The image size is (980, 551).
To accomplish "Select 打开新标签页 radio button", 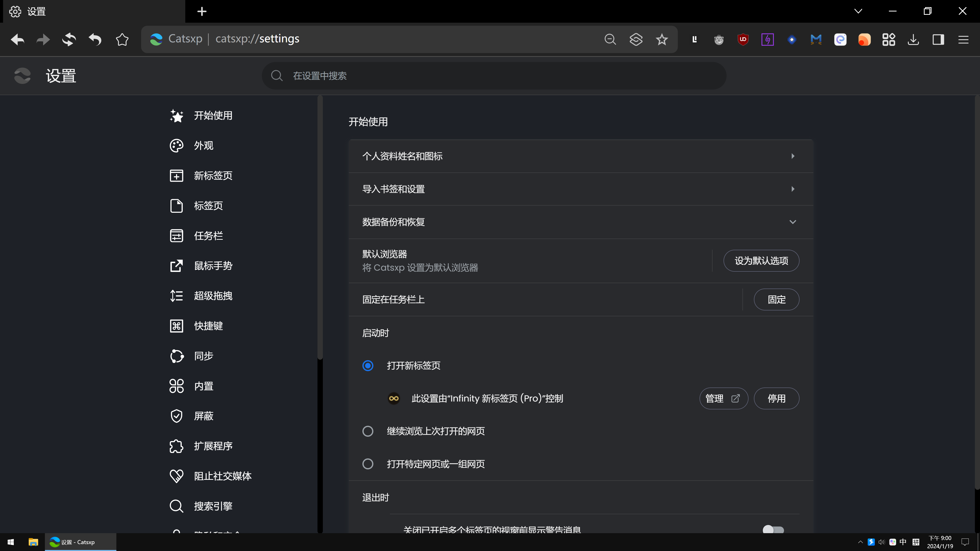I will [367, 366].
